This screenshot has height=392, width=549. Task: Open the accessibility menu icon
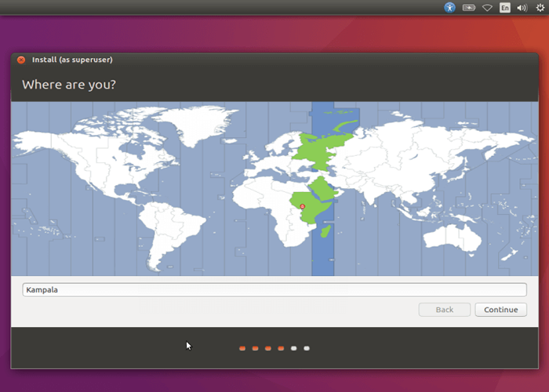449,7
